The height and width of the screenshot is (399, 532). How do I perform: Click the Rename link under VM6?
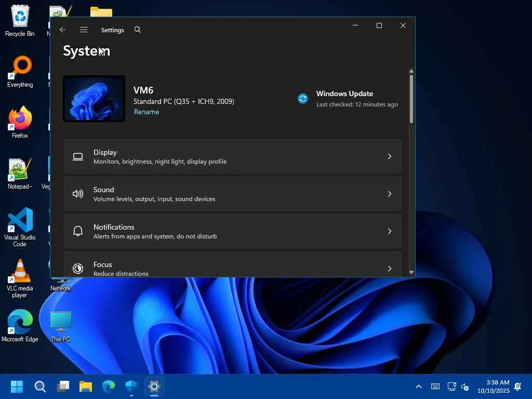[146, 112]
